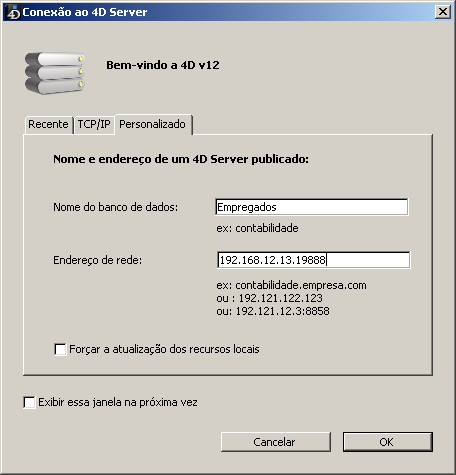Click the 192.121.122.123 example address
This screenshot has width=456, height=475.
[280, 298]
